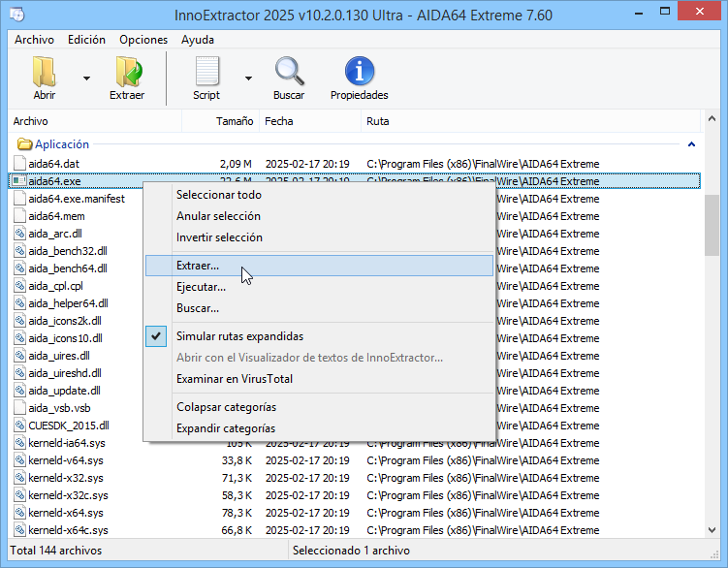
Task: Click the aida64.dat file icon
Action: [19, 164]
